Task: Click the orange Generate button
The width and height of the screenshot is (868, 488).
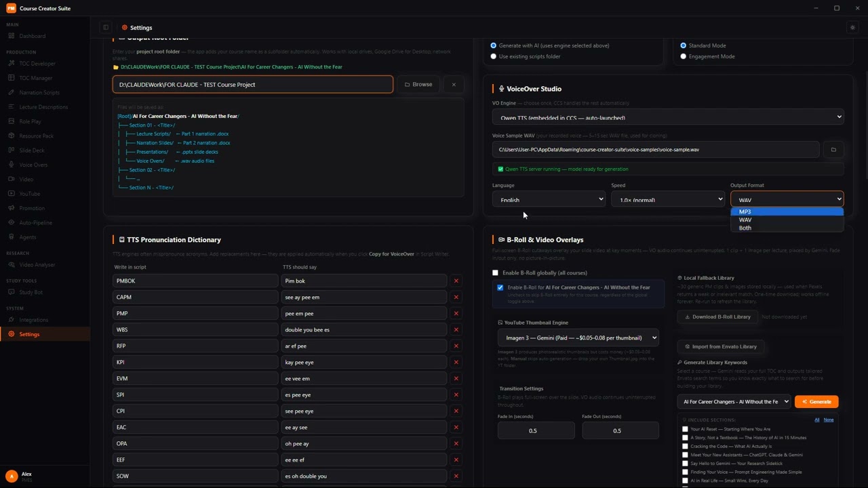Action: coord(816,401)
